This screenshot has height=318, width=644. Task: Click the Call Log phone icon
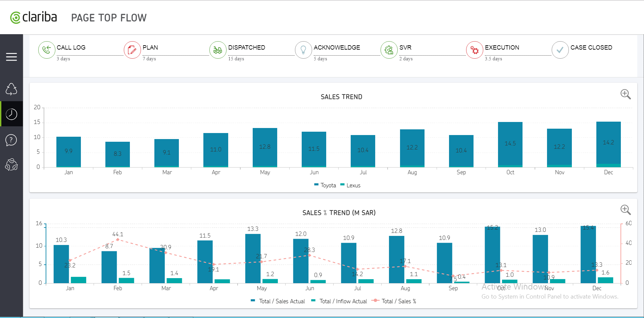click(x=47, y=50)
